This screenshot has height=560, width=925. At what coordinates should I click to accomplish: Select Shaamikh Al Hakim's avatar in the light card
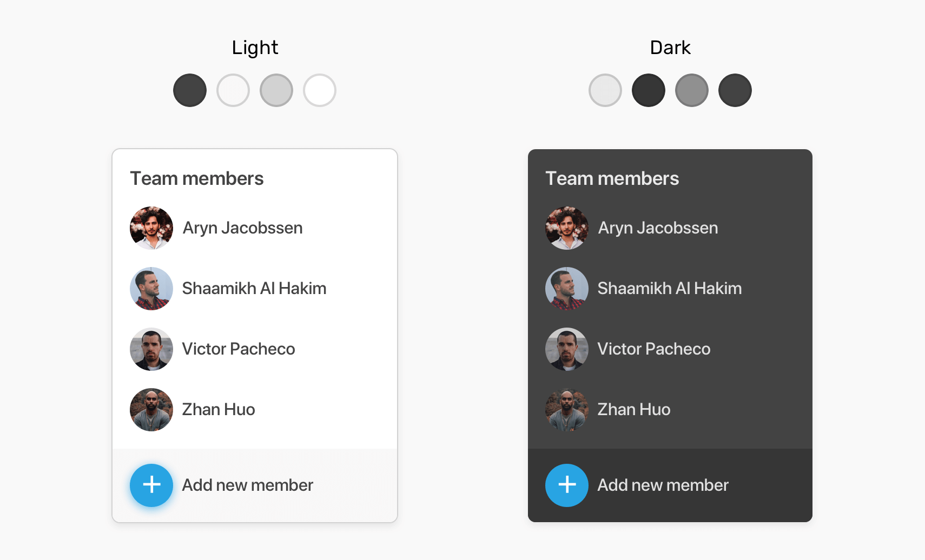(x=151, y=288)
